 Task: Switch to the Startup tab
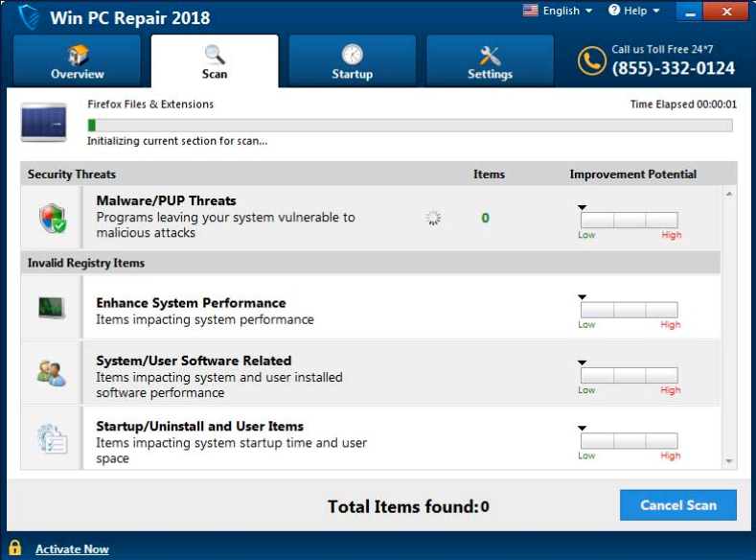tap(352, 61)
